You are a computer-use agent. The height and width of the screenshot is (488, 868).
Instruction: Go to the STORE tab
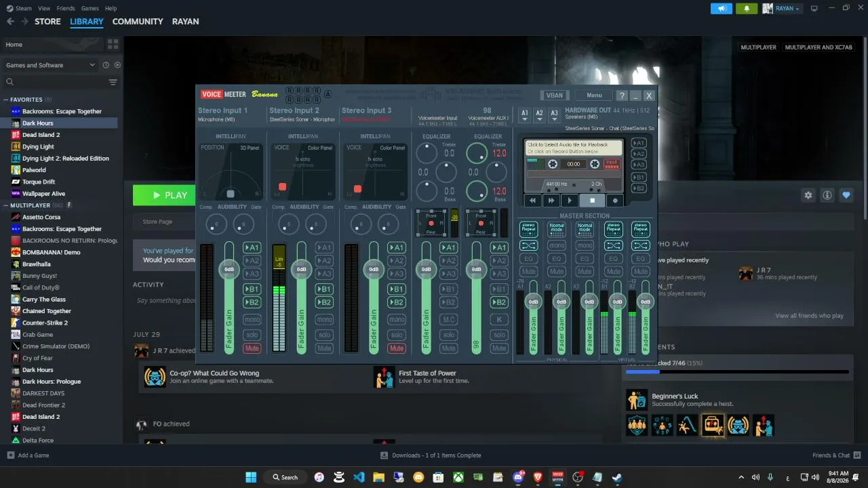click(47, 22)
